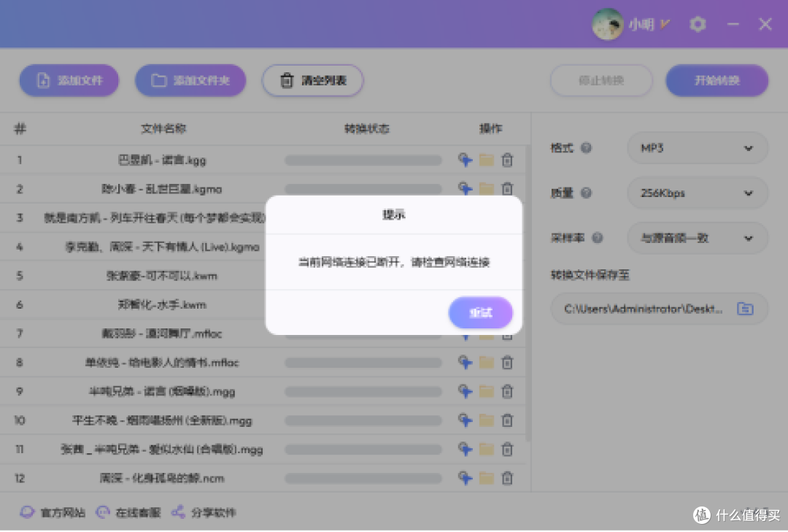This screenshot has width=788, height=532.
Task: Click the file list vertical scrollbar
Action: pyautogui.click(x=528, y=294)
